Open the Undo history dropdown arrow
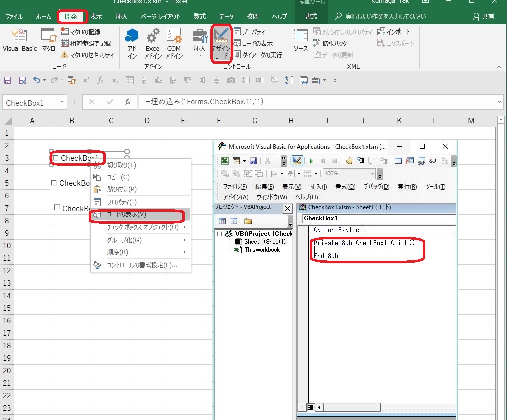507x420 pixels. click(x=44, y=80)
